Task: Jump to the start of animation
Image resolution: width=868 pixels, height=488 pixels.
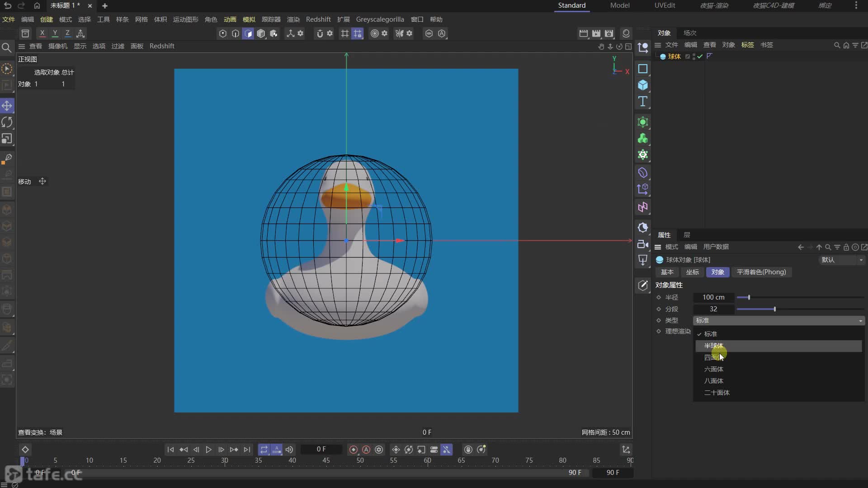Action: pyautogui.click(x=170, y=450)
